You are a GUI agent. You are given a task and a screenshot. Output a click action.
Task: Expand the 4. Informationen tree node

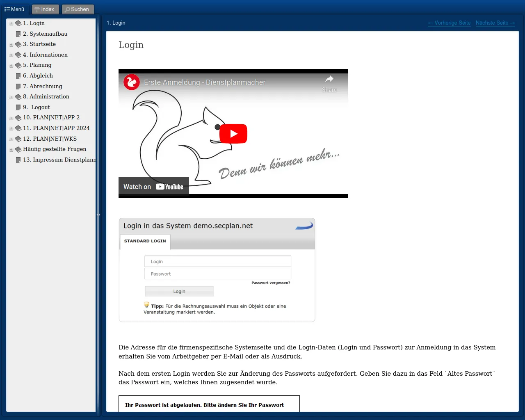11,55
